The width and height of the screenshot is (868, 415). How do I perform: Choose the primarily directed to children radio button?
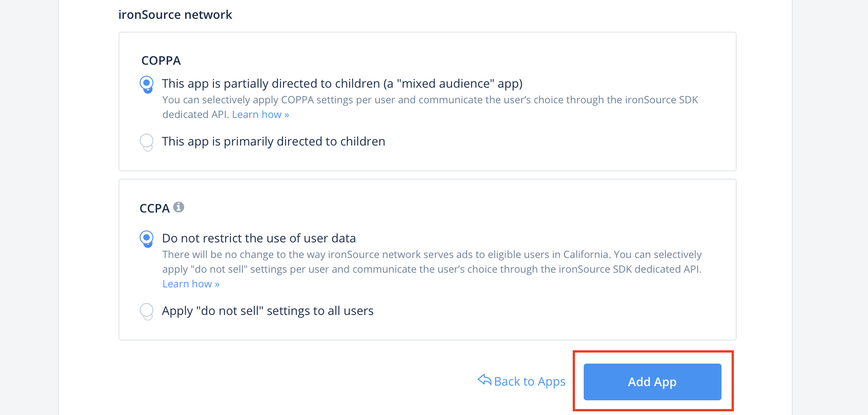tap(147, 141)
